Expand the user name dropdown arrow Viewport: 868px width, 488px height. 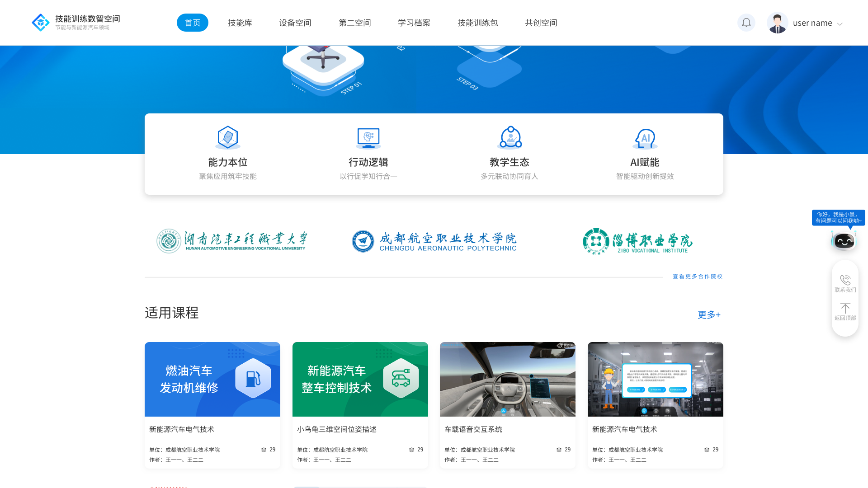point(840,24)
